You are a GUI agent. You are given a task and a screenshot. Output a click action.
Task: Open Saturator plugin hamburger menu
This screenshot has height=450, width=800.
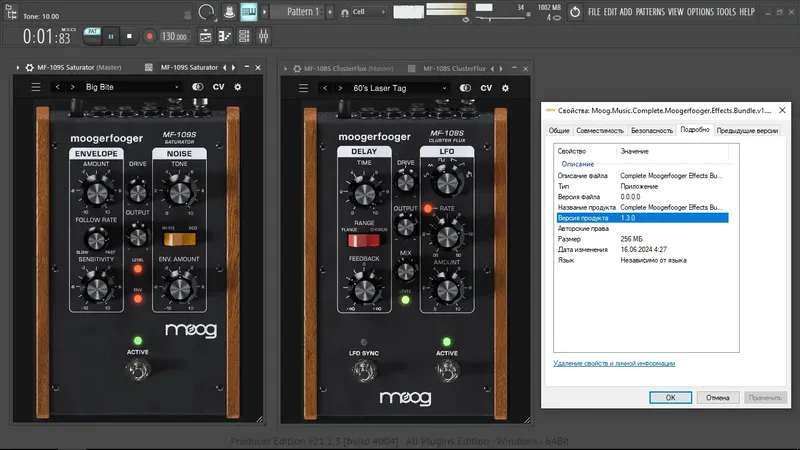coord(36,87)
